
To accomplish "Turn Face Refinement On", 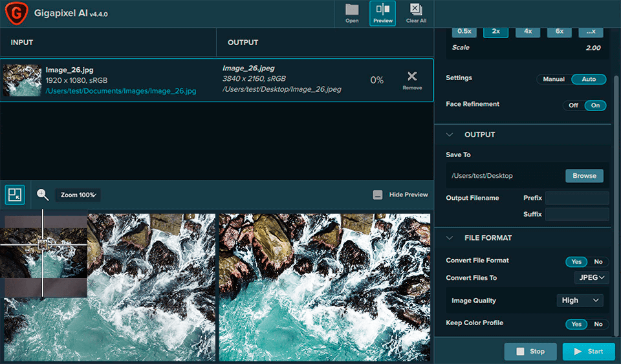I will click(x=595, y=105).
